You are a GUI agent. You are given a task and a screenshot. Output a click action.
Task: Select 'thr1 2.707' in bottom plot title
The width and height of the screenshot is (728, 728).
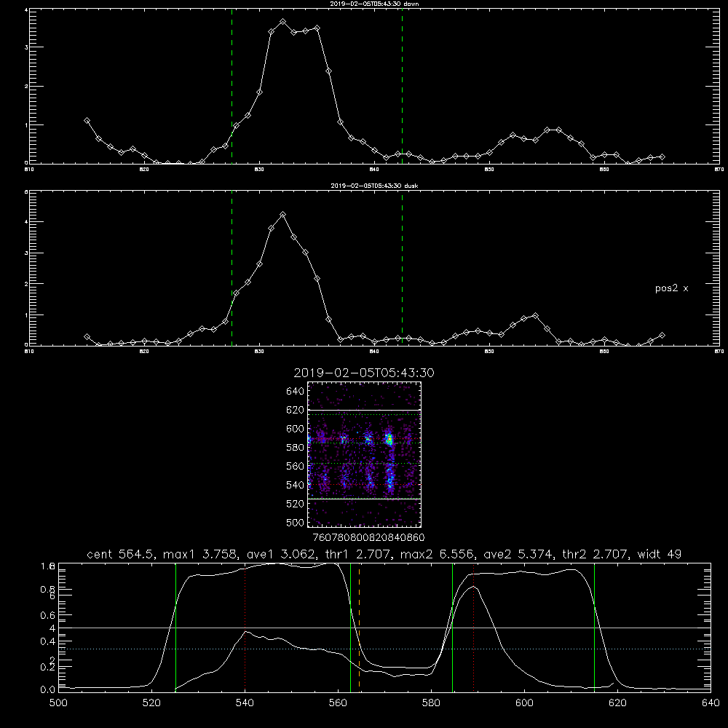click(x=358, y=554)
